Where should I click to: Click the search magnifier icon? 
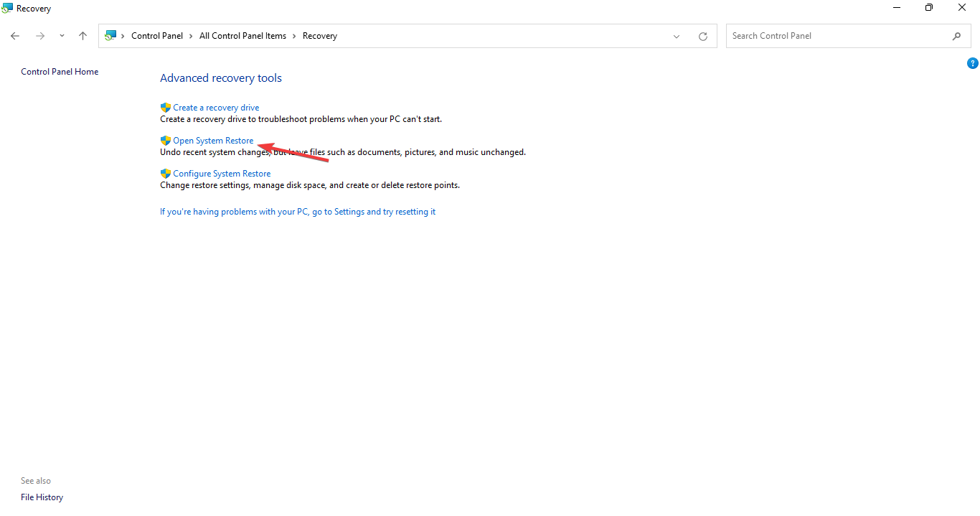pos(956,36)
